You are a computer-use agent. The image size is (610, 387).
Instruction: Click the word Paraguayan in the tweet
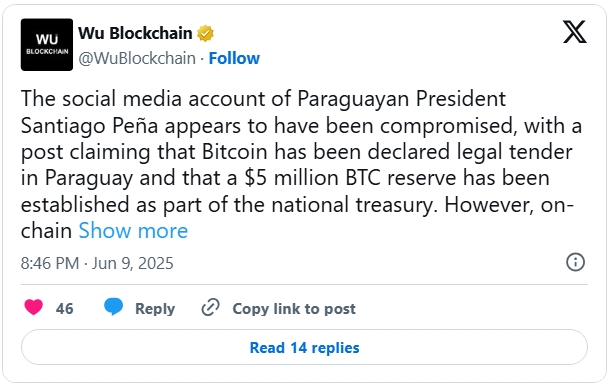coord(353,98)
